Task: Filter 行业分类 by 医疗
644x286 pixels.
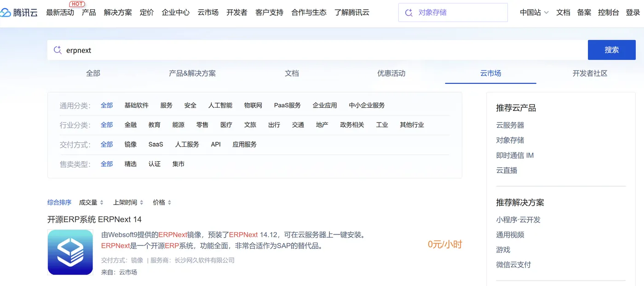Action: tap(226, 125)
